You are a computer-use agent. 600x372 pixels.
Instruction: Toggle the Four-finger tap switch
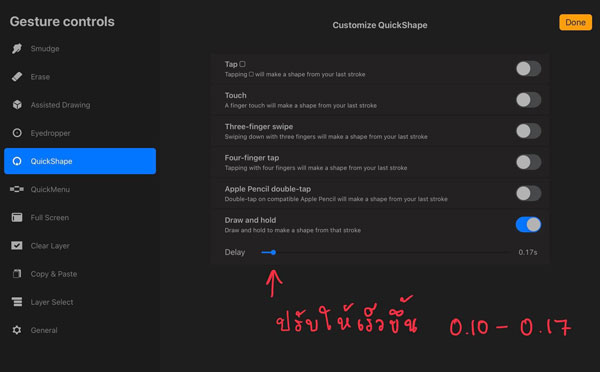tap(528, 162)
